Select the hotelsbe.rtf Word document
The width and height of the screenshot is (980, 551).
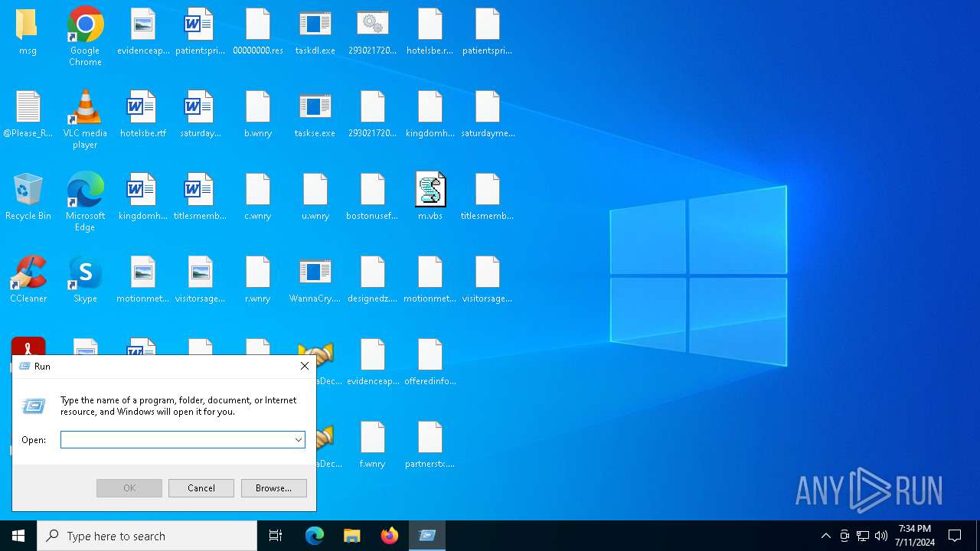pyautogui.click(x=143, y=113)
